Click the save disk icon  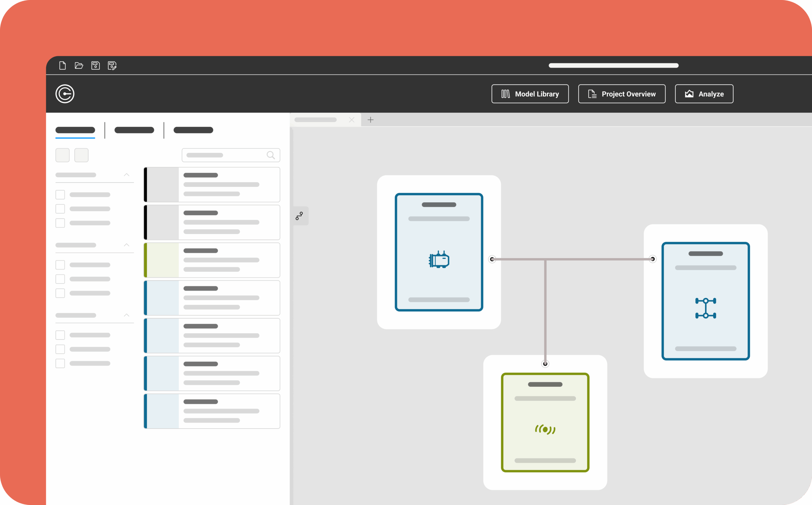[x=95, y=65]
